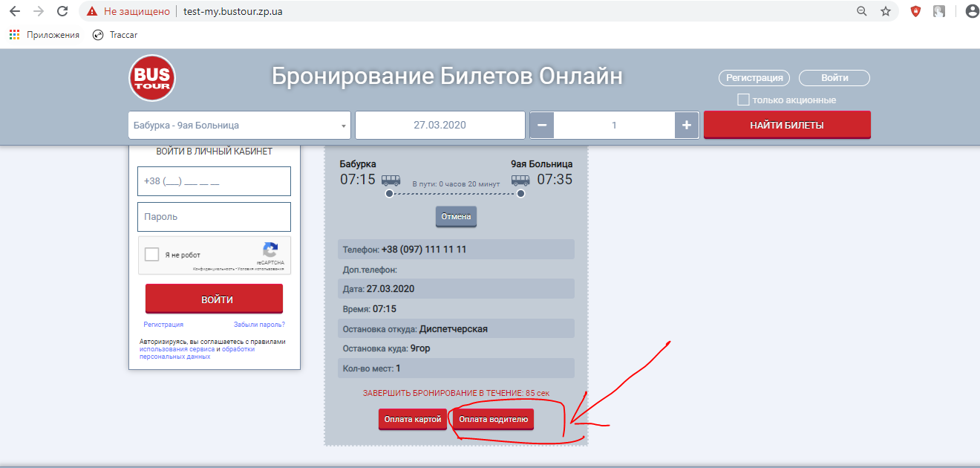Check the 'Я не робот' reCAPTCHA box
980x468 pixels.
coord(152,255)
